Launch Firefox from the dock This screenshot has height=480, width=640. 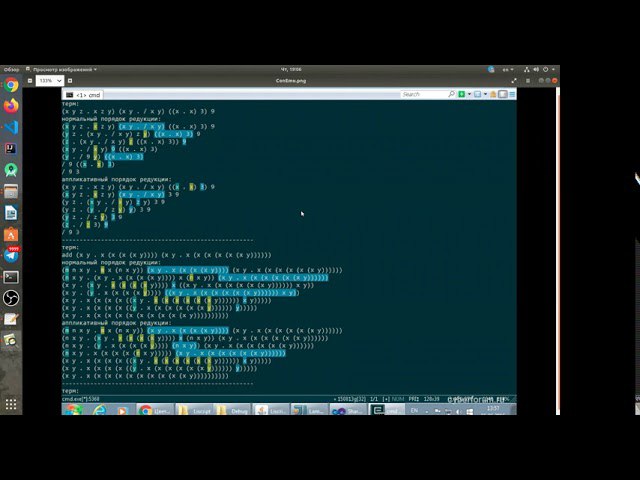(x=11, y=106)
